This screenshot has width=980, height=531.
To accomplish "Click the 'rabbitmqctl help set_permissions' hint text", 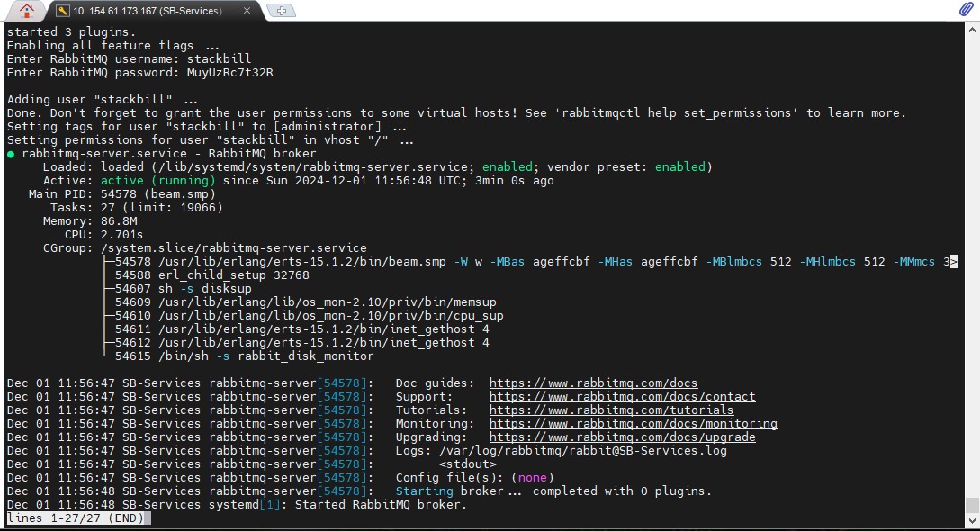I will click(x=676, y=113).
